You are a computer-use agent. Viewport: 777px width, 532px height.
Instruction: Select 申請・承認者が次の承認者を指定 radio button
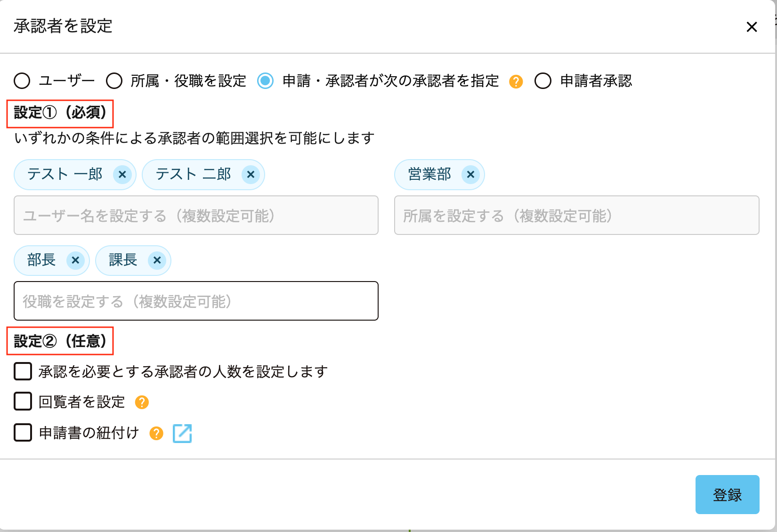(x=266, y=81)
